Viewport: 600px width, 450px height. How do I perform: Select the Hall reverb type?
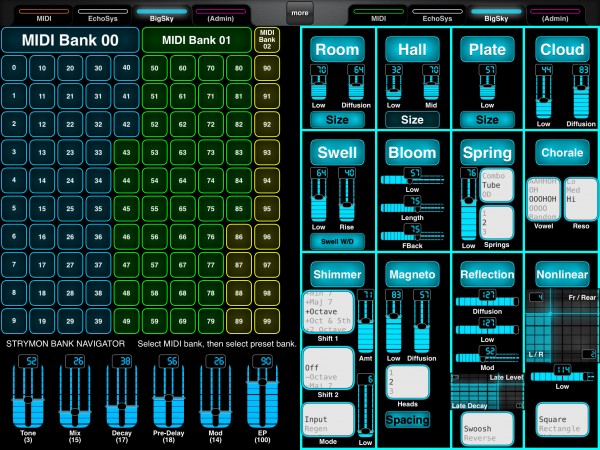(x=412, y=49)
